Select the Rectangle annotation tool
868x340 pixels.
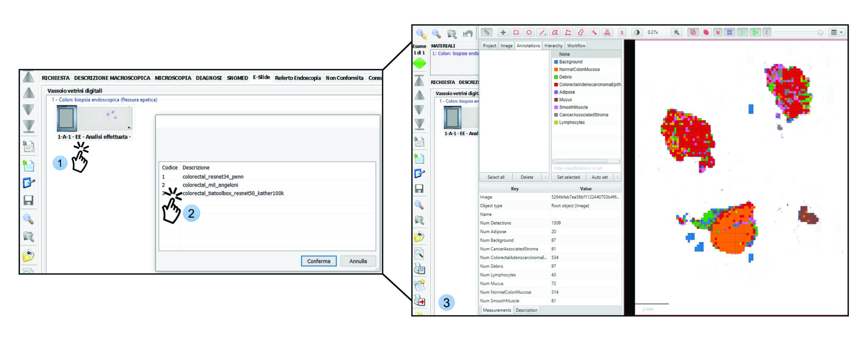(x=516, y=33)
